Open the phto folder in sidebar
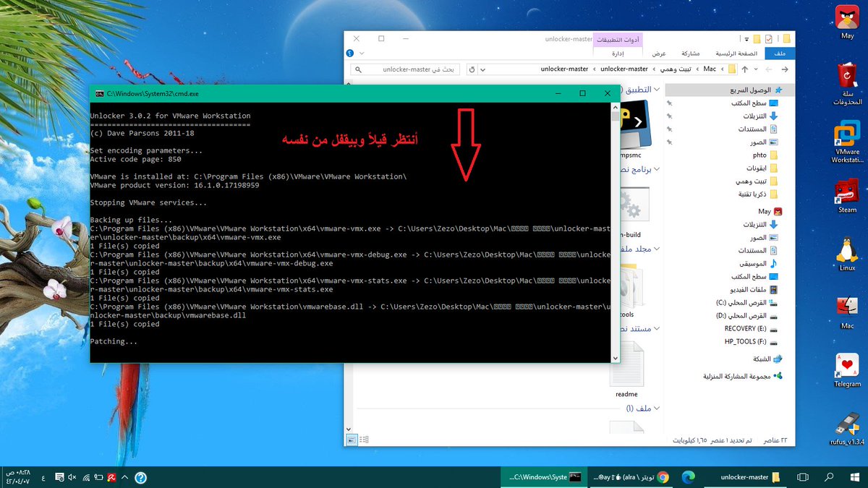 [x=765, y=155]
